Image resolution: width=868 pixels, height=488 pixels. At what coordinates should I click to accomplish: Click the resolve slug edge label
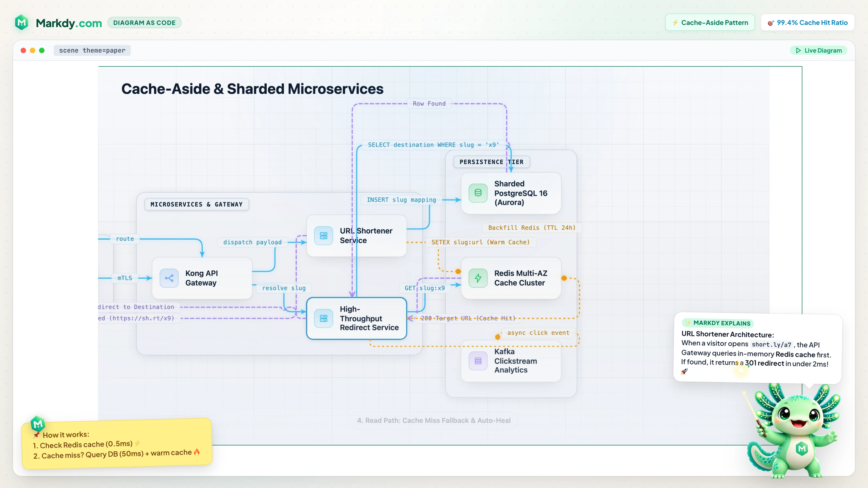click(x=284, y=288)
